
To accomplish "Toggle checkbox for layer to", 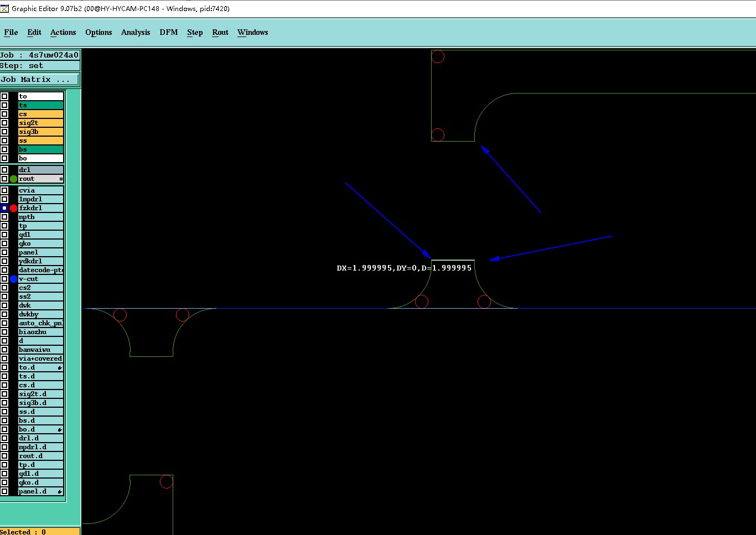I will click(4, 96).
